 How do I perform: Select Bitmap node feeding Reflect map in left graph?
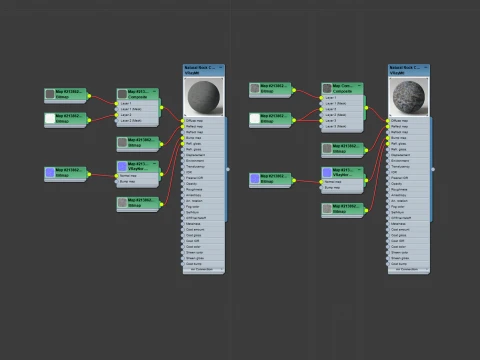coord(137,143)
